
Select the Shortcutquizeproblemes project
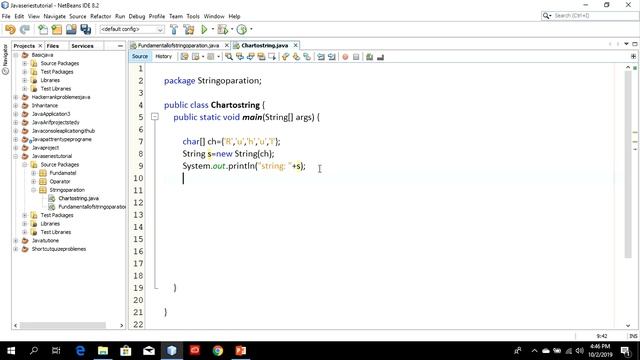point(59,249)
